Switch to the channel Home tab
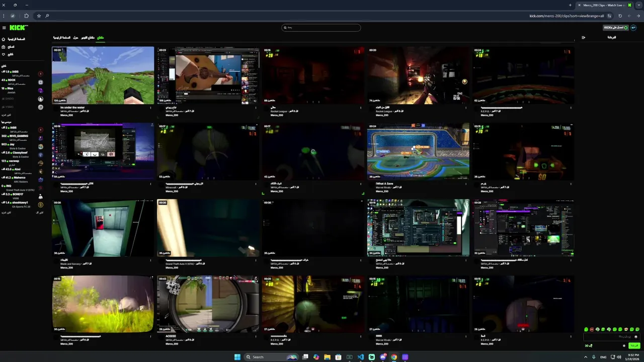The image size is (644, 362). (x=62, y=38)
